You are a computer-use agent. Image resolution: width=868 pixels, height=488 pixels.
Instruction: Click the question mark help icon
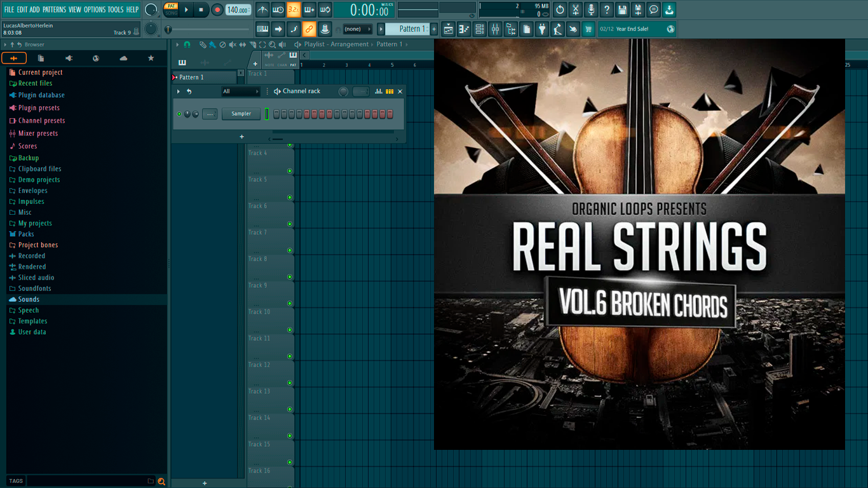click(607, 10)
